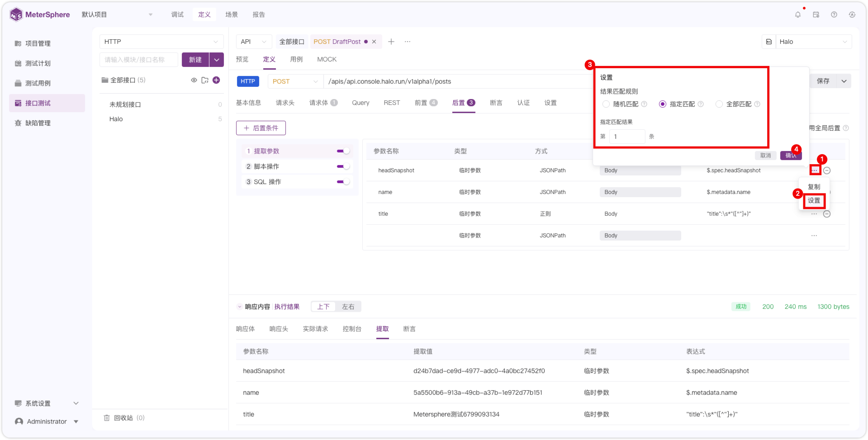
Task: Open the notifications bell icon
Action: pos(798,14)
